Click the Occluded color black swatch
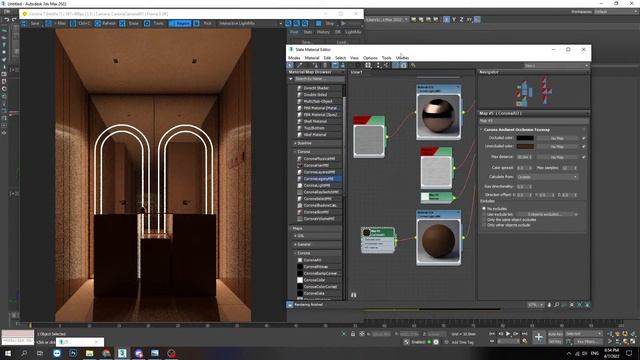 [x=525, y=138]
